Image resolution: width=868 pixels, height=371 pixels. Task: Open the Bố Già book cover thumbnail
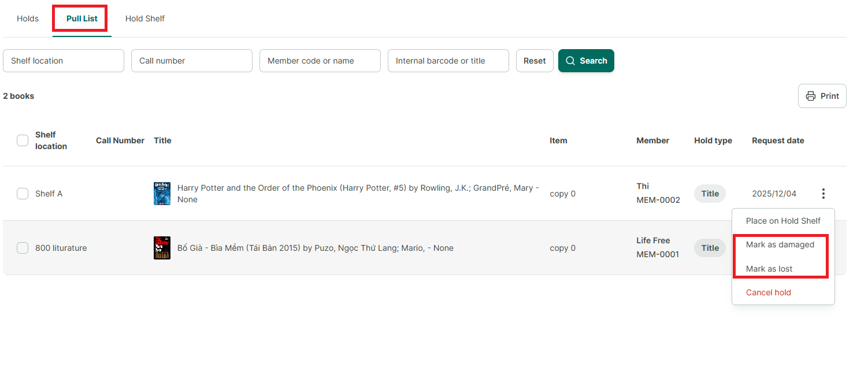point(162,248)
